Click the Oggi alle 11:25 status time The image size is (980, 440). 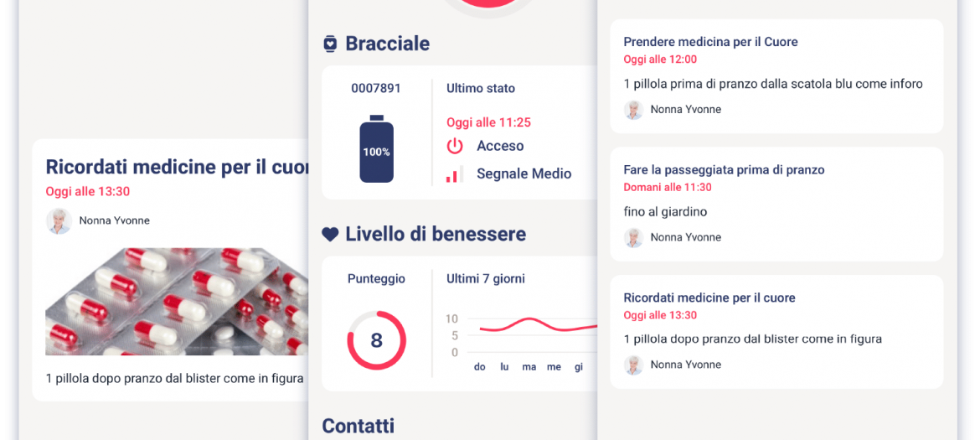tap(489, 122)
